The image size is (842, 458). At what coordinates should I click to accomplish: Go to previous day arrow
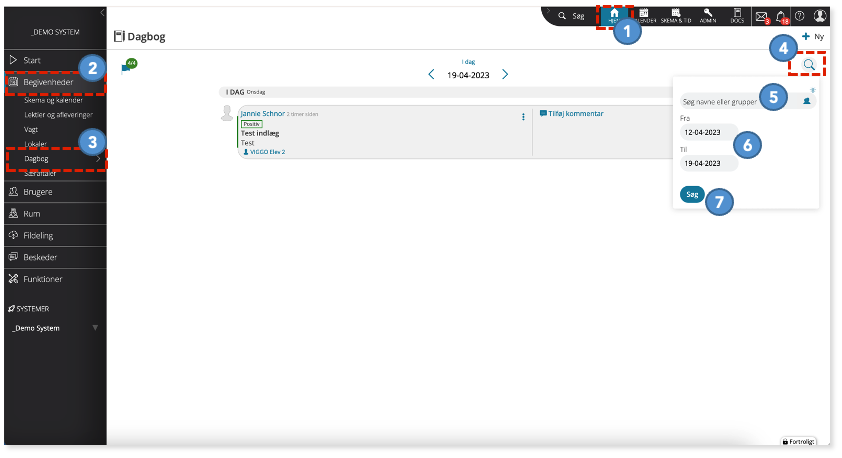point(431,75)
